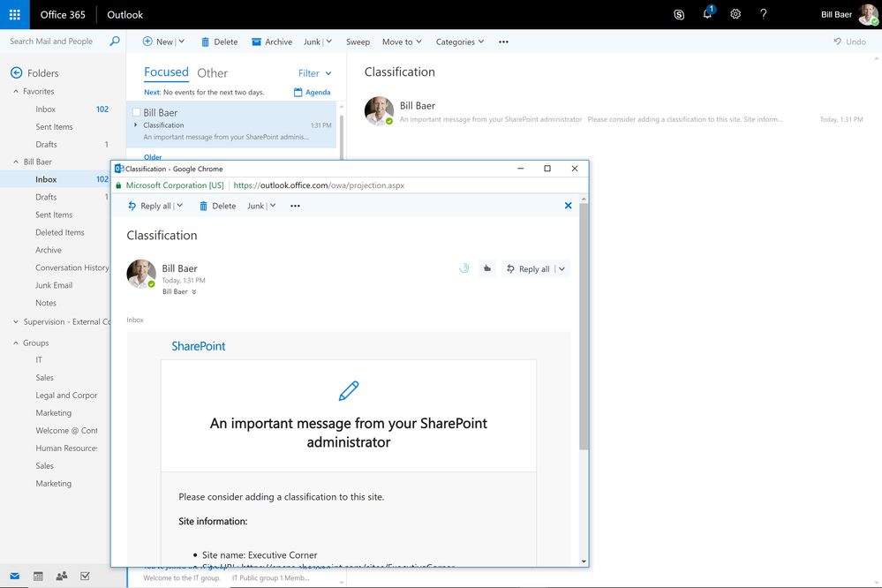Click Sweep in main toolbar
882x588 pixels.
click(358, 41)
